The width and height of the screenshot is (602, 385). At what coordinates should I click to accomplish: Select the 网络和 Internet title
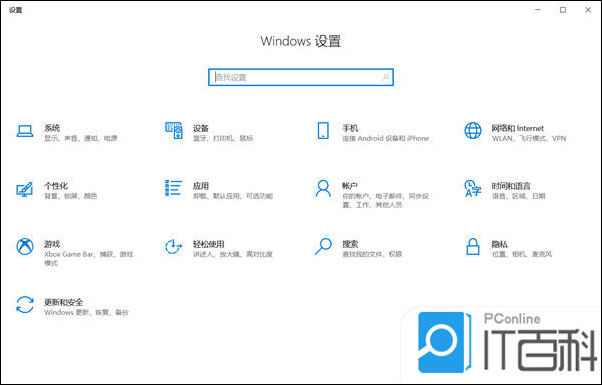(x=518, y=128)
